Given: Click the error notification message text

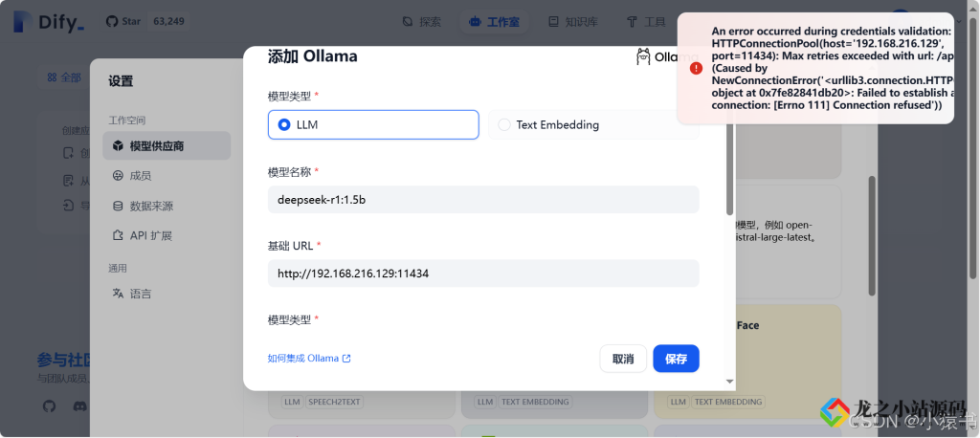Looking at the screenshot, I should tap(832, 68).
